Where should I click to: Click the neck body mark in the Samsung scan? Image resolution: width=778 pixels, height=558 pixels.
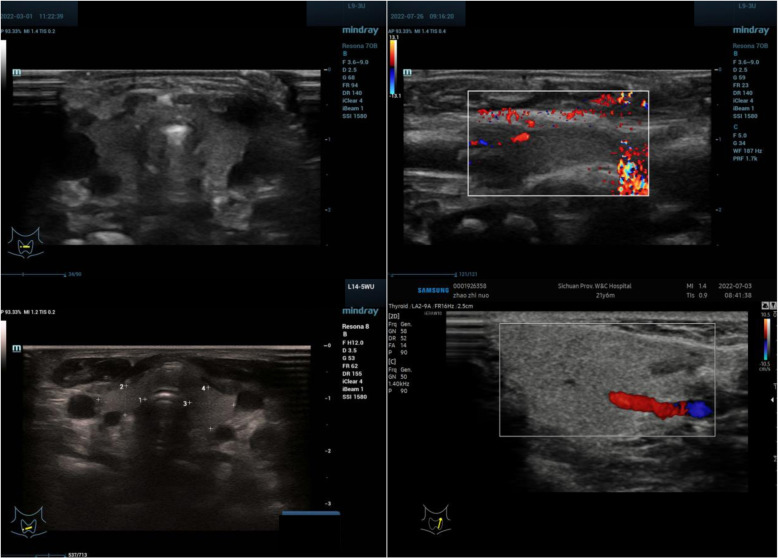click(436, 519)
